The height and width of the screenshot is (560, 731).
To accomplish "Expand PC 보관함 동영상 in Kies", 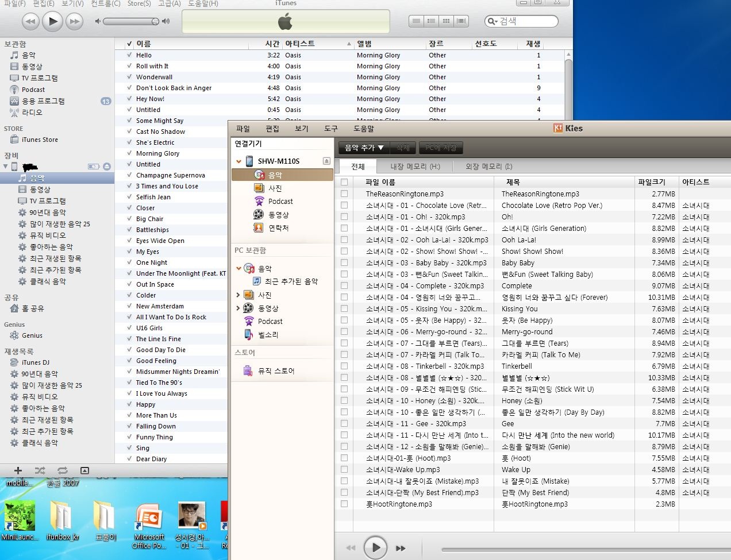I will 238,308.
